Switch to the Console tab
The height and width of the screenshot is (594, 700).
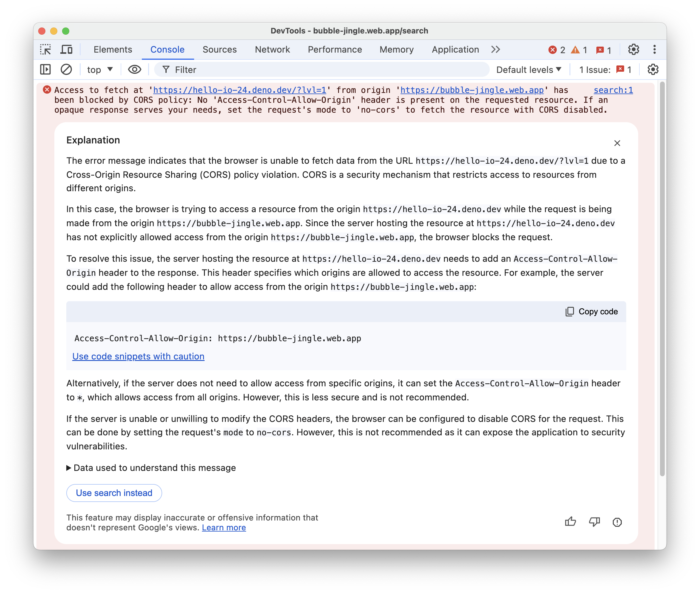tap(167, 50)
